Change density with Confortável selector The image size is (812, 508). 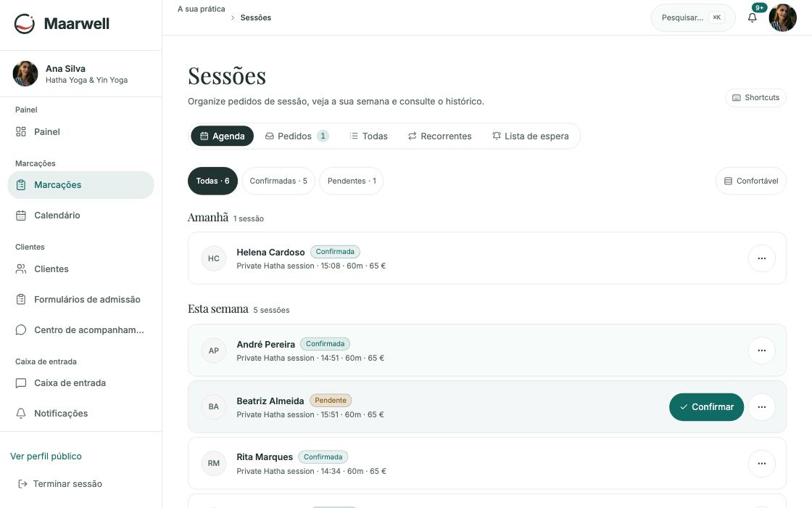751,181
